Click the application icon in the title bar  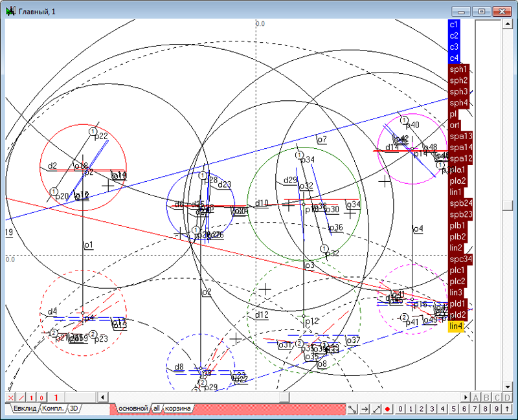point(11,12)
